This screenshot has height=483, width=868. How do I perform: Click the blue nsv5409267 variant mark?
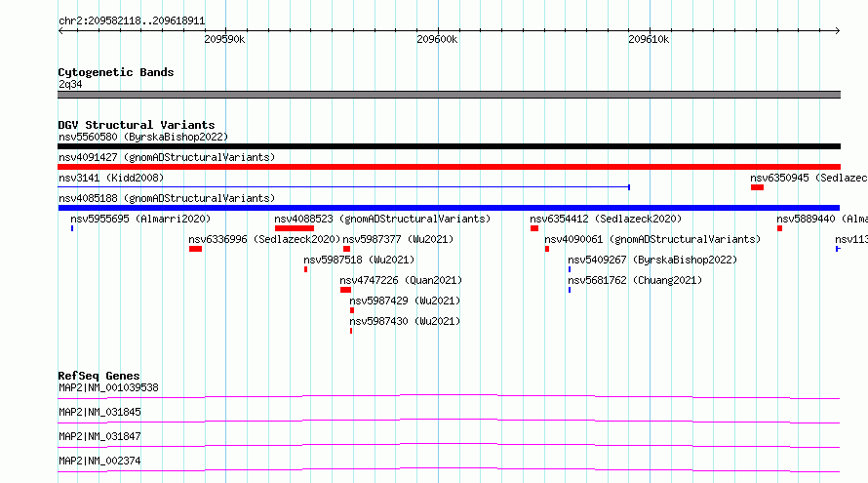[x=570, y=269]
